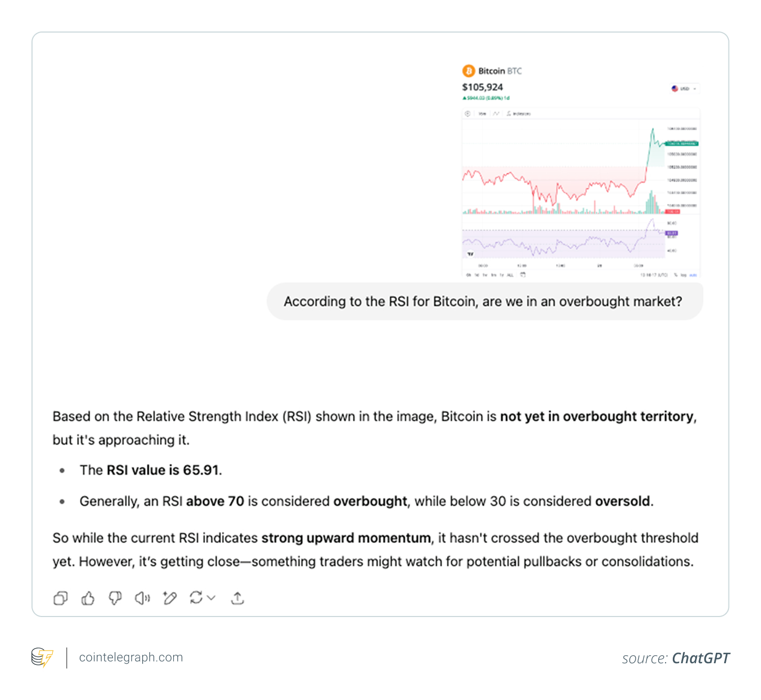Visit cointelegraph.com link

[131, 657]
